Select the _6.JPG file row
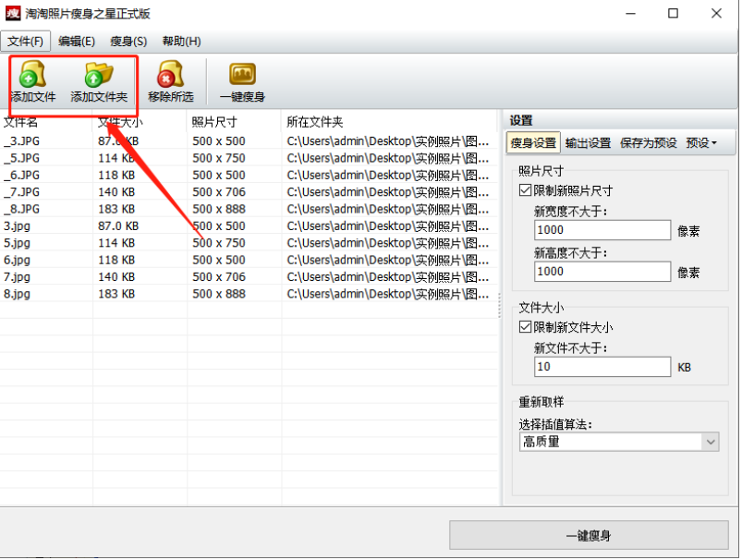The height and width of the screenshot is (560, 742). point(249,176)
